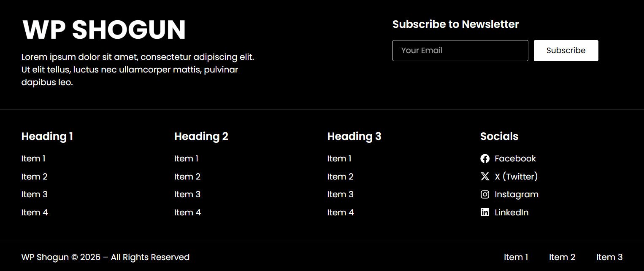The width and height of the screenshot is (644, 271).
Task: Click Item 3 in bottom footer menu
Action: (x=609, y=257)
